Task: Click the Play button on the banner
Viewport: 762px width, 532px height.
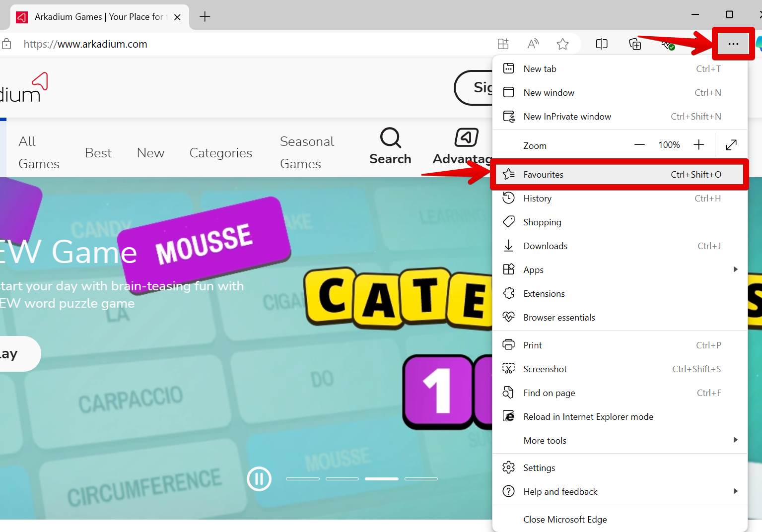Action: [20, 354]
